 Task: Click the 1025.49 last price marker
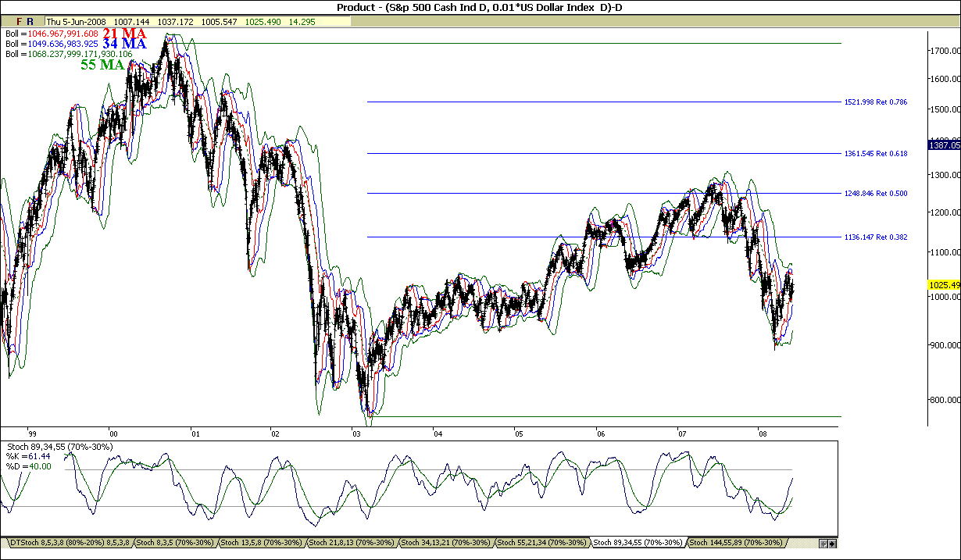943,285
